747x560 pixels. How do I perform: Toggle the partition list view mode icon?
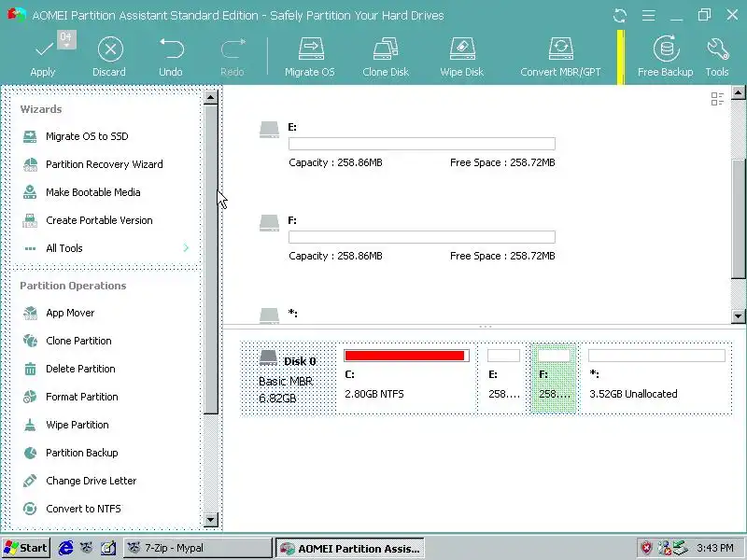[717, 99]
